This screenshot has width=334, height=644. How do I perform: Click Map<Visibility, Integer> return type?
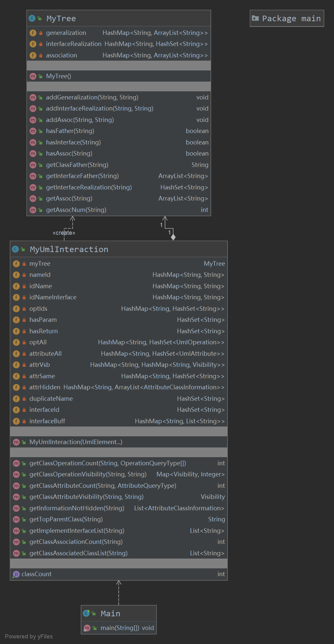(191, 474)
